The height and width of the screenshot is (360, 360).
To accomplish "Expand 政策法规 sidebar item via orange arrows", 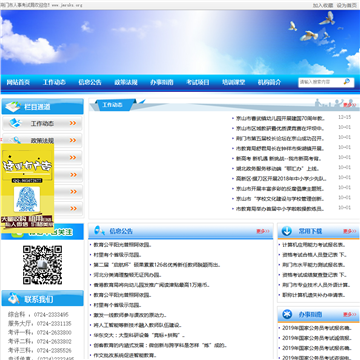I will [73, 140].
